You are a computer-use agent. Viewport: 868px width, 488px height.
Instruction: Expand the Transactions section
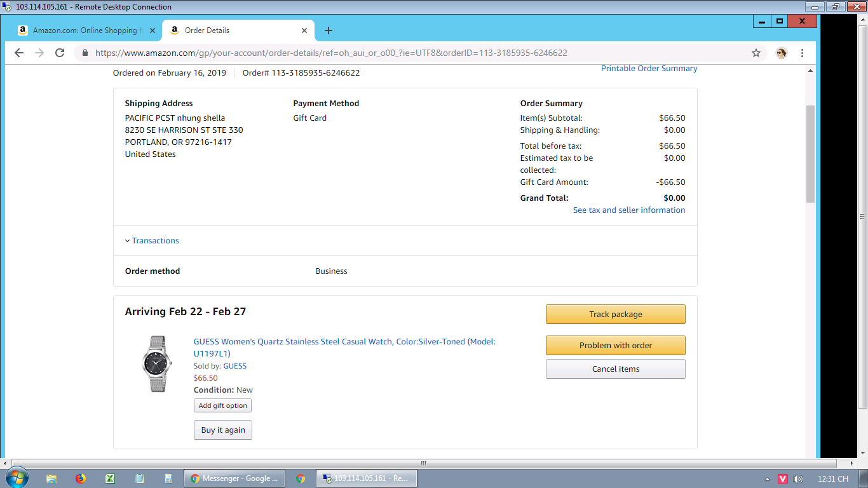tap(155, 241)
